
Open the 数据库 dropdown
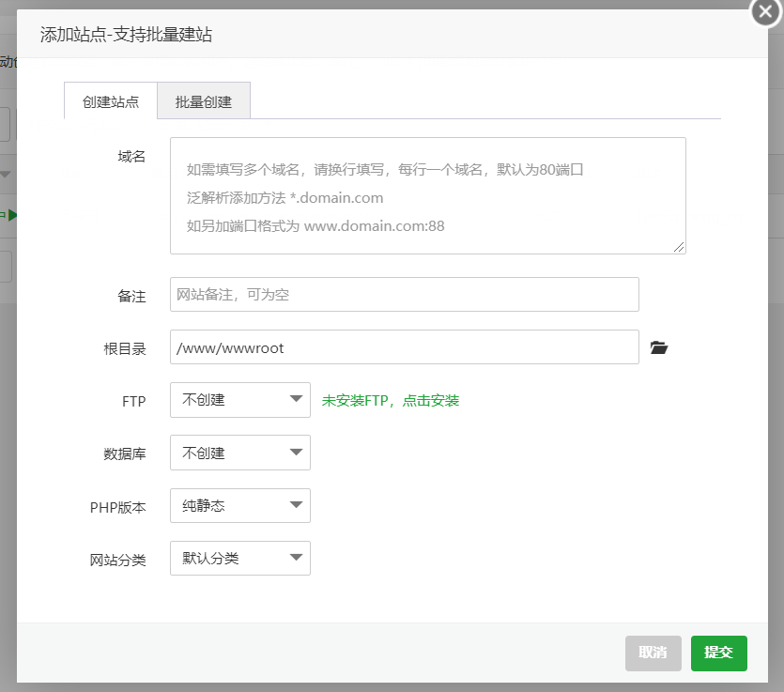240,453
